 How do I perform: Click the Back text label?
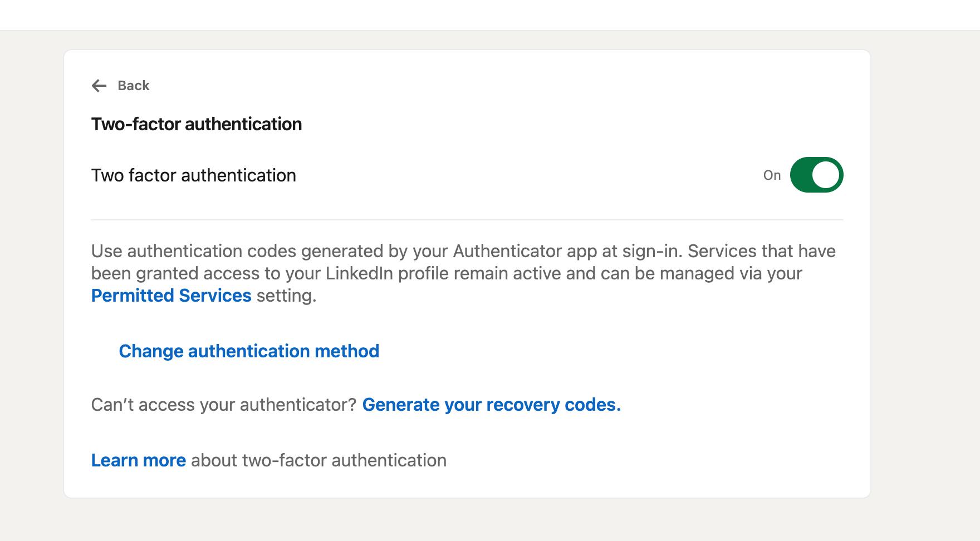coord(133,85)
